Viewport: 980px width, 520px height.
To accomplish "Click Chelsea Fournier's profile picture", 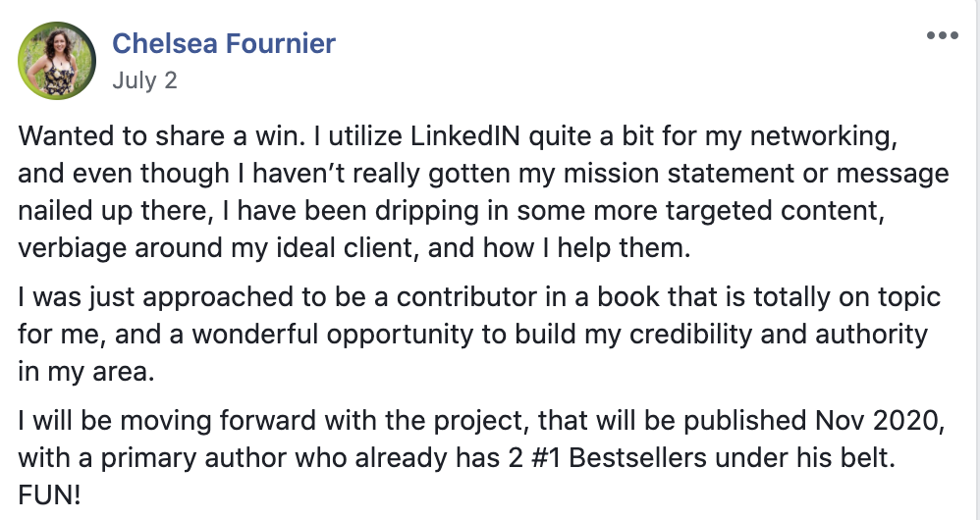I will [x=57, y=61].
